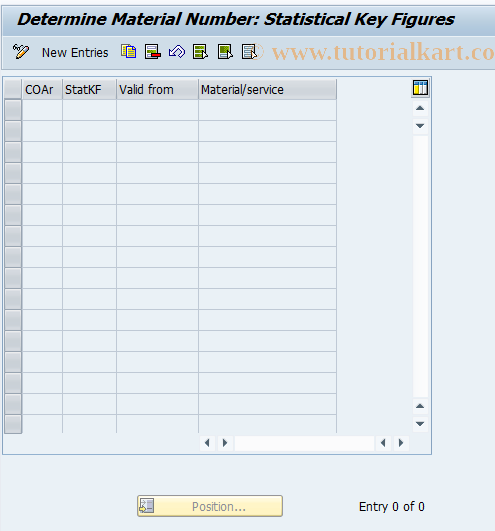The width and height of the screenshot is (495, 531).
Task: Open the table column settings icon
Action: [421, 88]
